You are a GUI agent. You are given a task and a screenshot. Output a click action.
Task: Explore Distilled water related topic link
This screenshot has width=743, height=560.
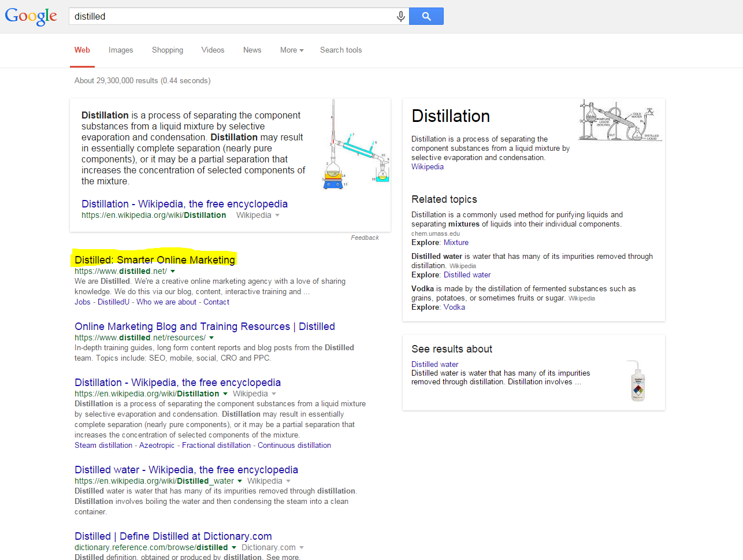coord(467,275)
